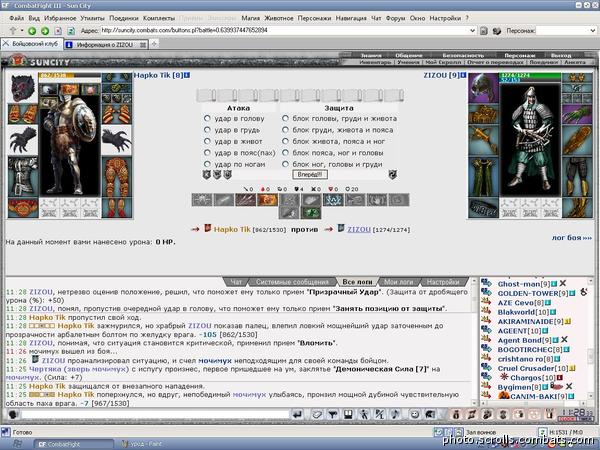
Task: Click the red arrows technique icon
Action: tap(245, 200)
